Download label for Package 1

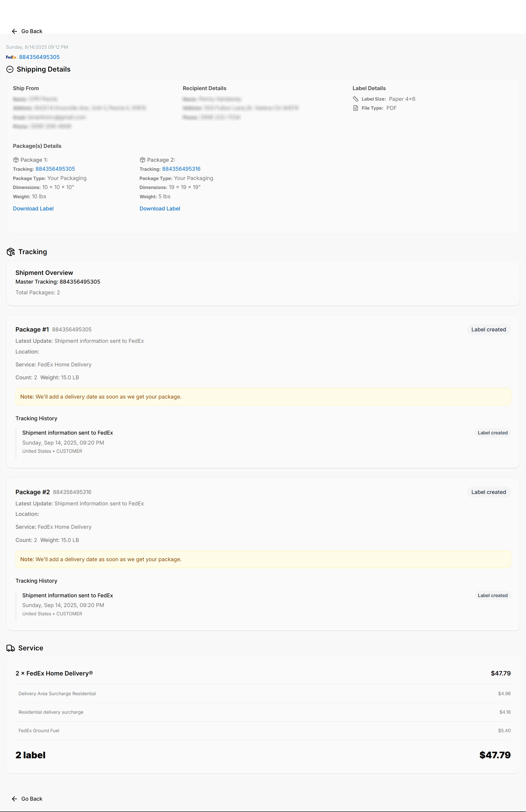[x=33, y=208]
